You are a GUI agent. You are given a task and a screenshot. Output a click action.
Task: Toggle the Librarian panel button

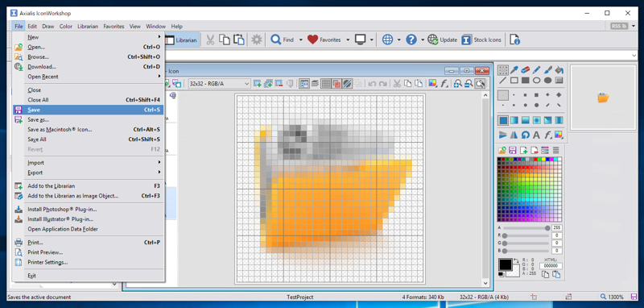pyautogui.click(x=183, y=40)
